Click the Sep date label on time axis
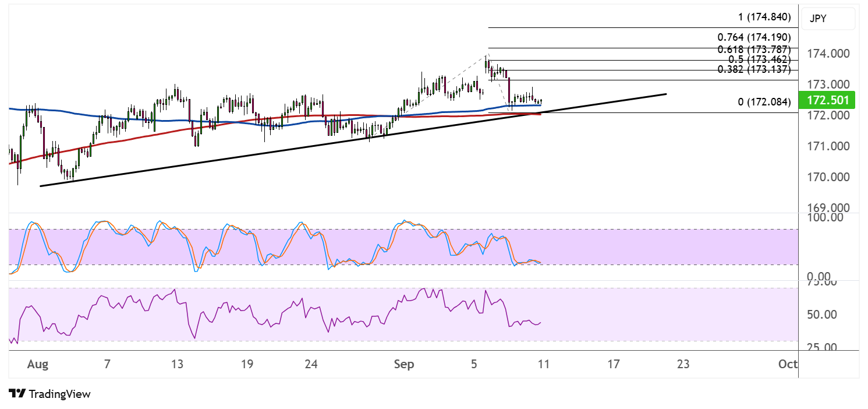 click(x=403, y=365)
